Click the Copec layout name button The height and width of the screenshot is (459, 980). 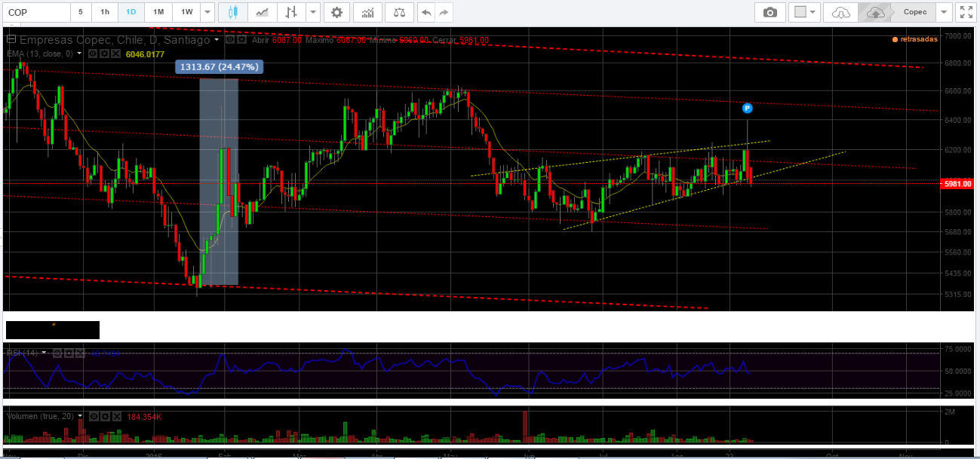pos(914,12)
